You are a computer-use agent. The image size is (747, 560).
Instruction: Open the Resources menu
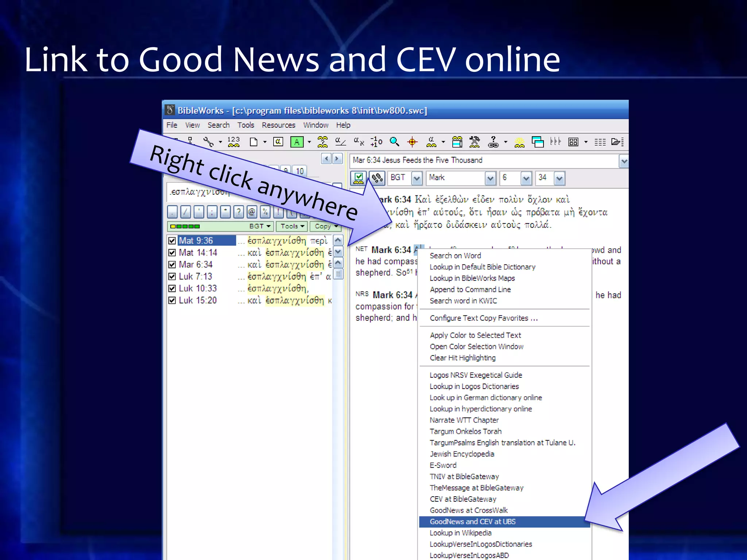pos(278,125)
